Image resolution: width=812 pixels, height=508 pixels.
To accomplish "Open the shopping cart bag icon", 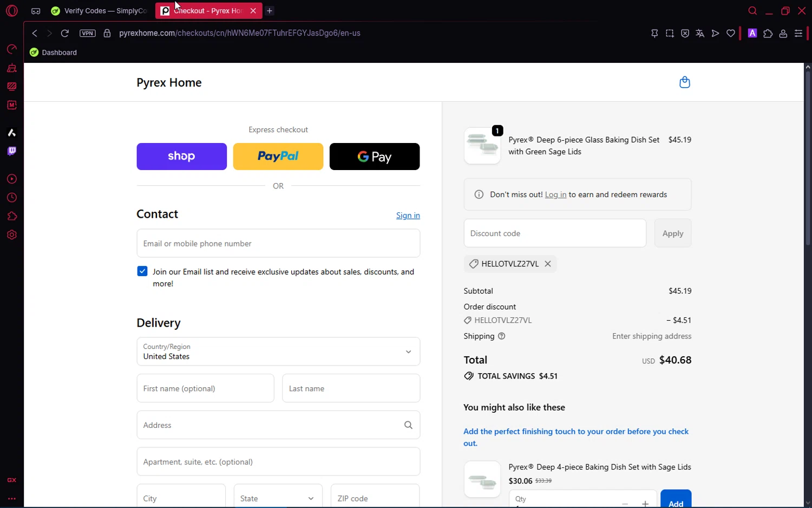I will pyautogui.click(x=685, y=82).
